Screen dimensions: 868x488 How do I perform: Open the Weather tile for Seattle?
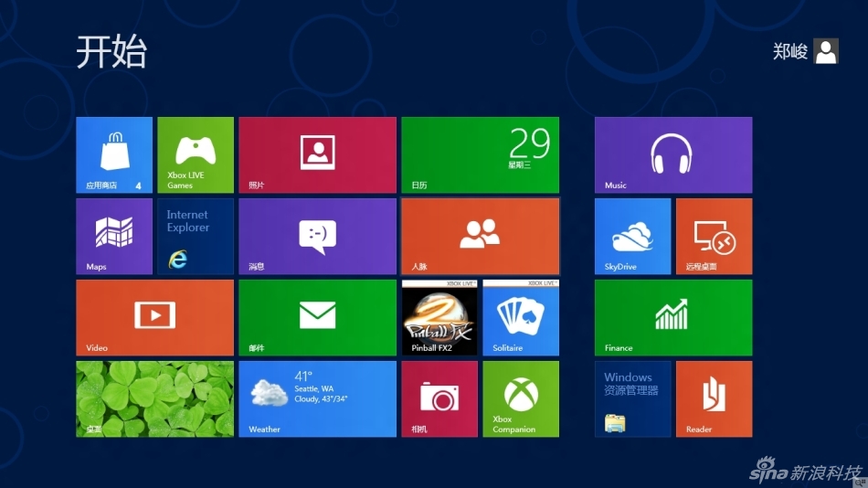click(x=317, y=398)
